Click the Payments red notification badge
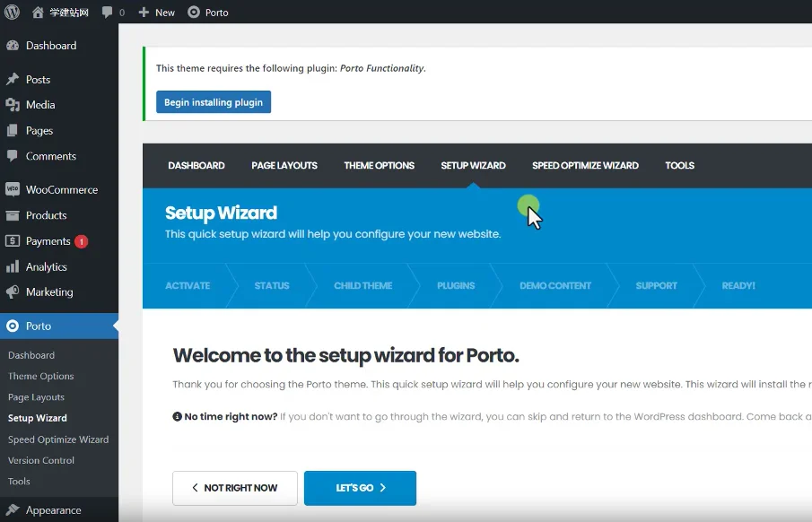The height and width of the screenshot is (522, 812). [82, 241]
